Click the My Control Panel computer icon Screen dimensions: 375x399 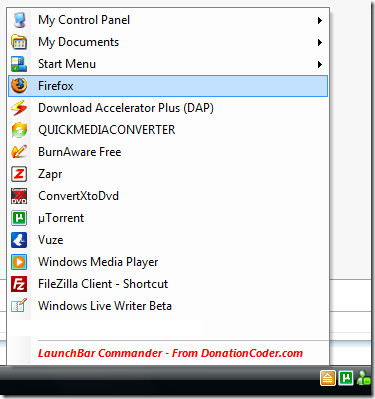19,20
